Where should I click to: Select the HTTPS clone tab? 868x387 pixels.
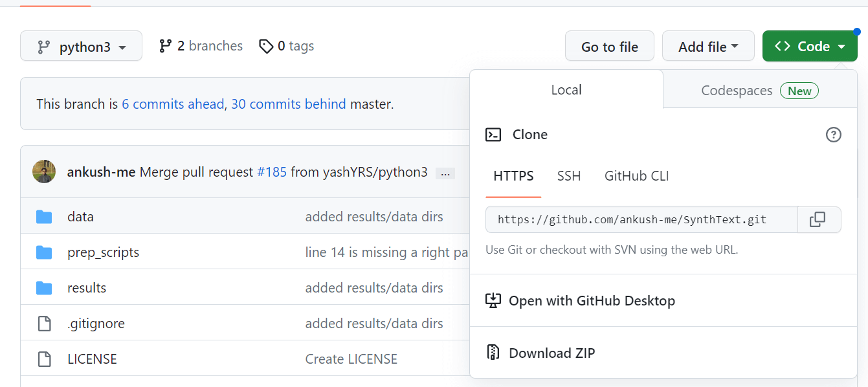(x=513, y=176)
